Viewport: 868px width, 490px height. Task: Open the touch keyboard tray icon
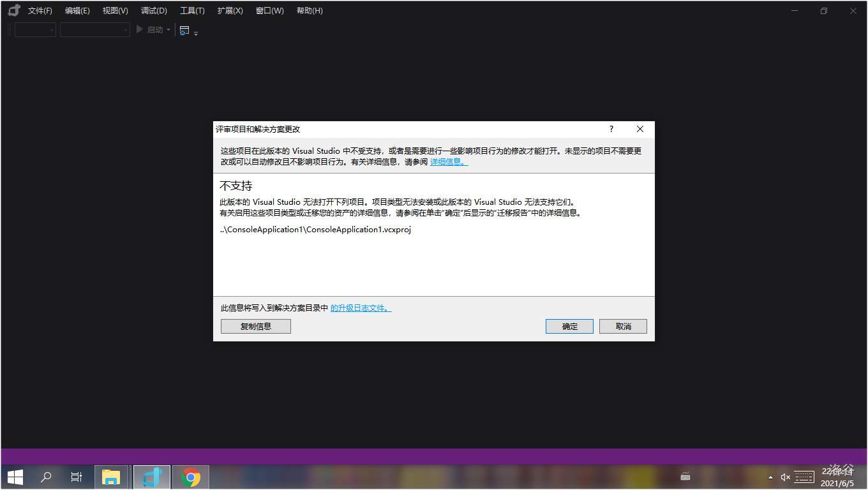[804, 477]
